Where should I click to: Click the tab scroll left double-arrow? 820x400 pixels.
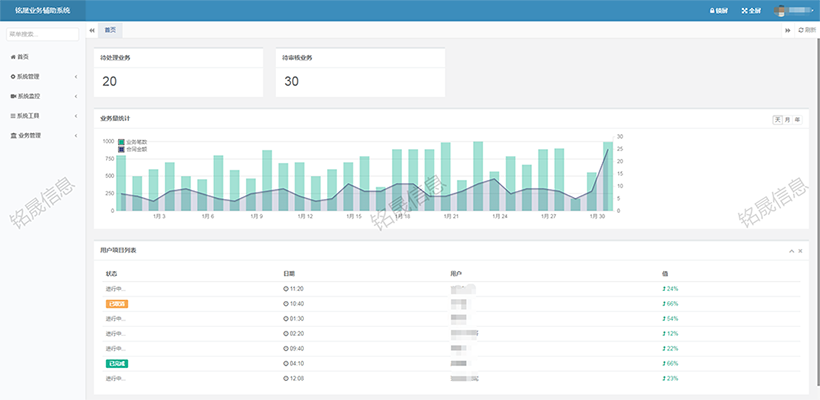92,30
